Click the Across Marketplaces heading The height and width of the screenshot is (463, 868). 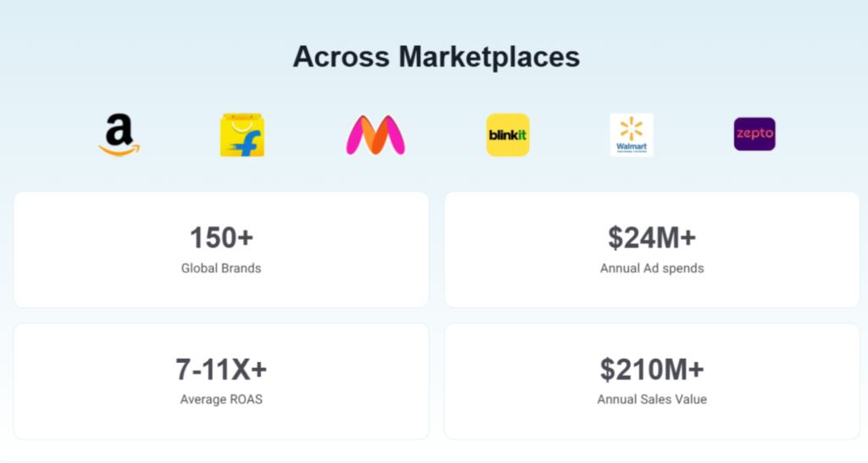[x=436, y=57]
